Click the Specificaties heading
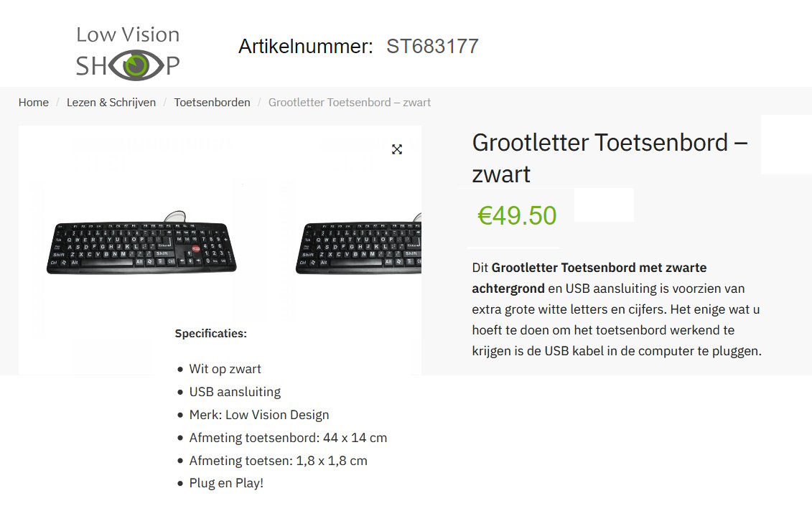812x511 pixels. point(210,334)
